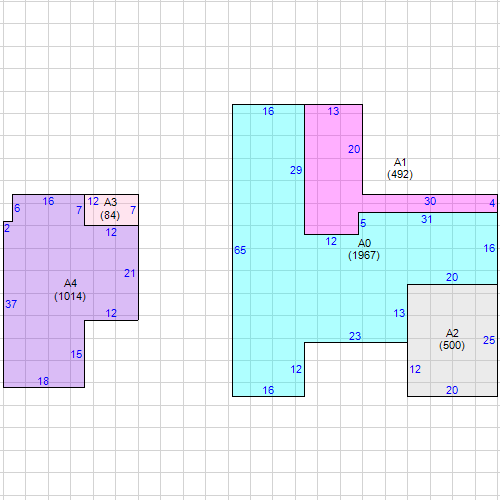500x500 pixels.
Task: Click the dimension value 6 in purple corner
Action: (17, 208)
